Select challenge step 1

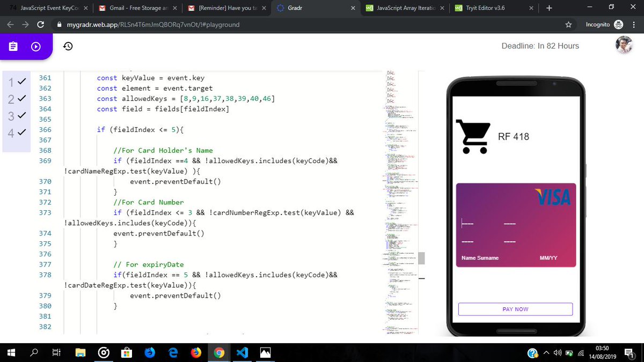pyautogui.click(x=17, y=82)
